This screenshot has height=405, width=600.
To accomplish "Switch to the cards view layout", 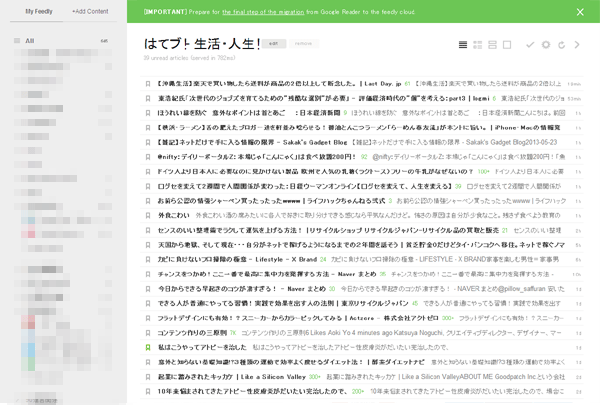I will [492, 45].
